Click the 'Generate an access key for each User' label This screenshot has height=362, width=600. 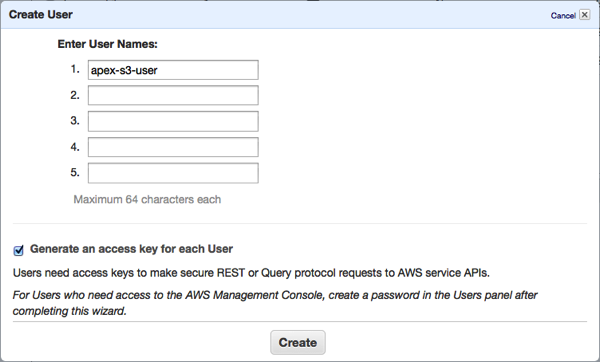131,249
